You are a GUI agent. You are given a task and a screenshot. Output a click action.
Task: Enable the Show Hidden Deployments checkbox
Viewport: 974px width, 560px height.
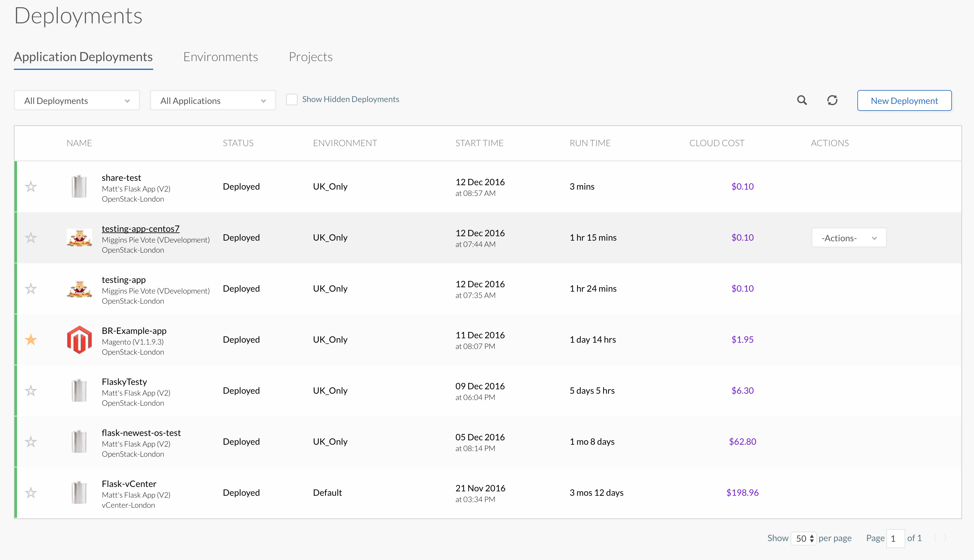[292, 100]
